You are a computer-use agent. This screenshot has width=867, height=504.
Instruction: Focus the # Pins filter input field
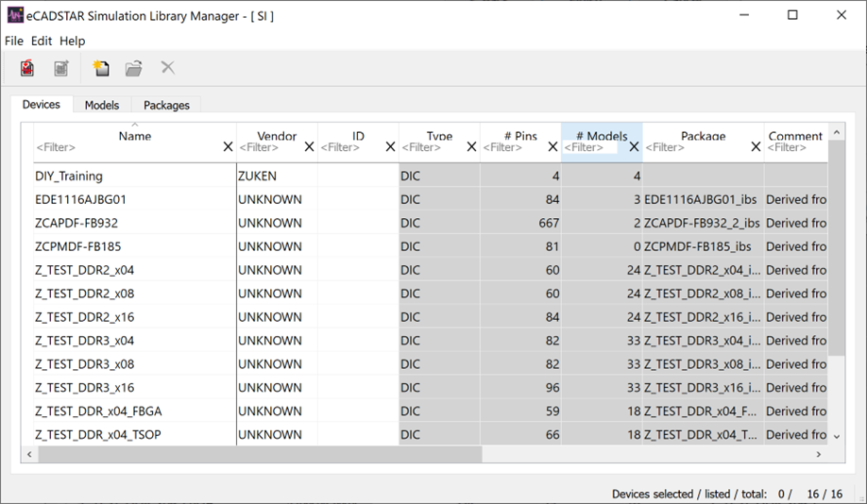click(x=514, y=147)
